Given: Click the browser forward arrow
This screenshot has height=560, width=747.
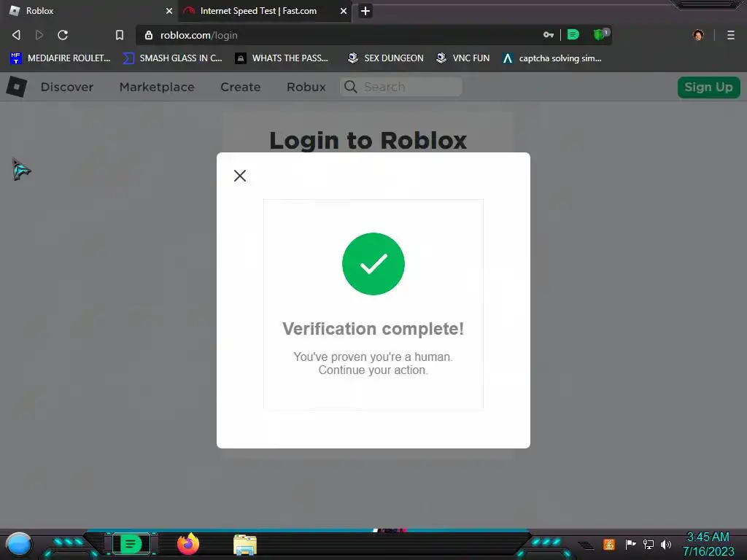Looking at the screenshot, I should (x=39, y=35).
